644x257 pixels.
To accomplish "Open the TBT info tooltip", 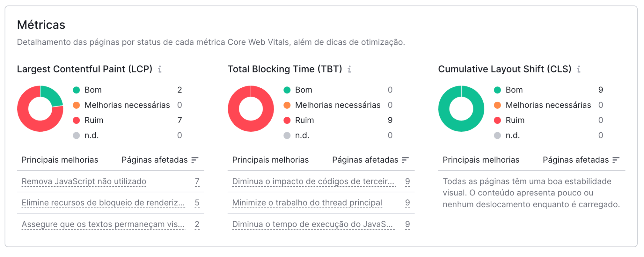I will [x=349, y=69].
